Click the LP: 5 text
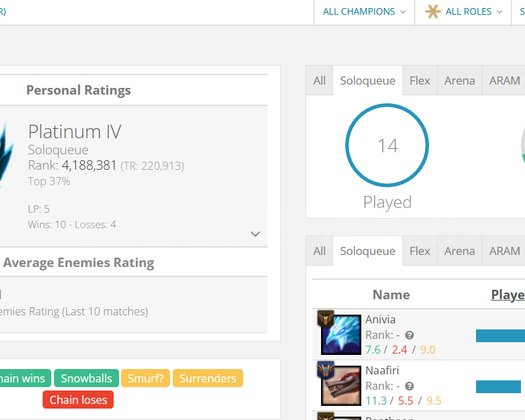The width and height of the screenshot is (525, 420). pos(39,209)
